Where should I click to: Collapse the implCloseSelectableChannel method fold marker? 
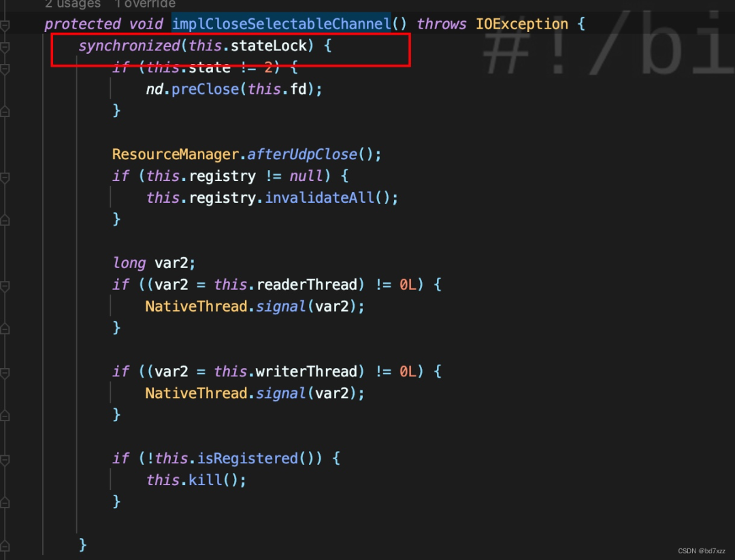click(5, 25)
